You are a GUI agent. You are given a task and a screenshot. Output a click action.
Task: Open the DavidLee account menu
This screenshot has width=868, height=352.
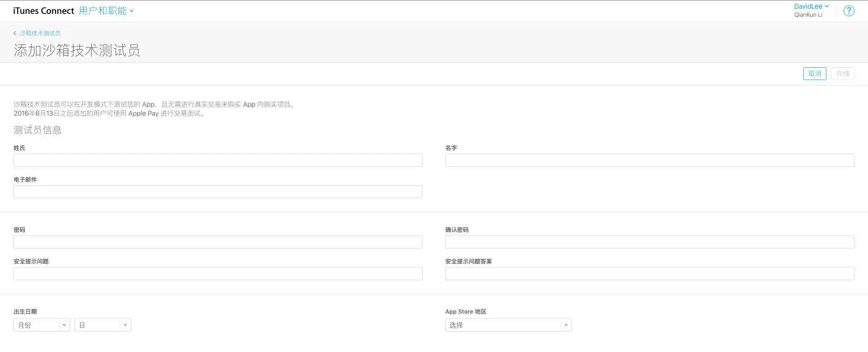coord(811,6)
